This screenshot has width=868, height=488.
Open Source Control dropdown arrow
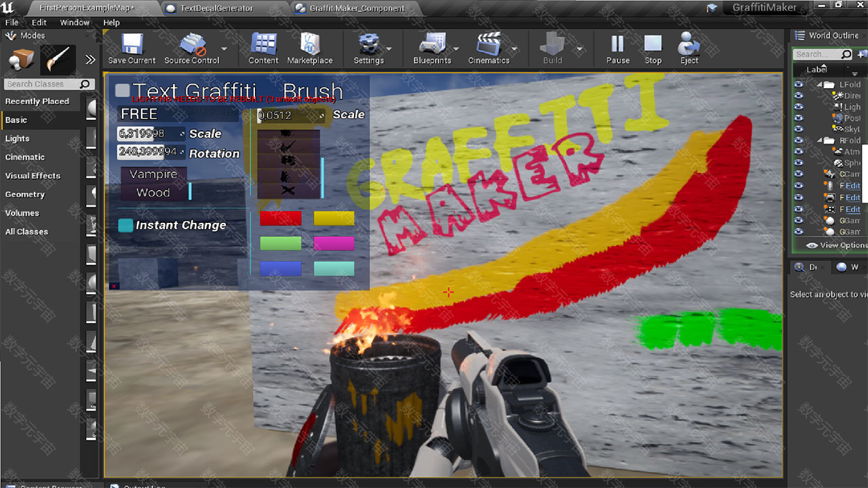point(224,49)
